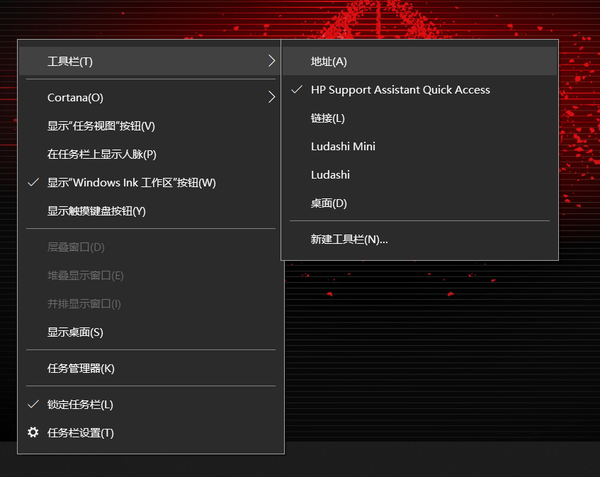Screen dimensions: 600x477
Task: Untick HP Support Assistant Quick Access toolbar
Action: [400, 90]
